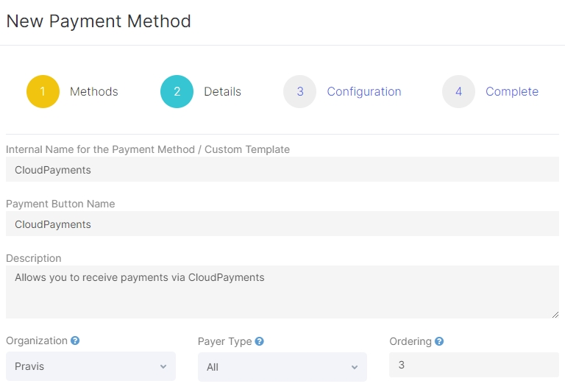Click the Payment Button Name field

click(x=282, y=224)
